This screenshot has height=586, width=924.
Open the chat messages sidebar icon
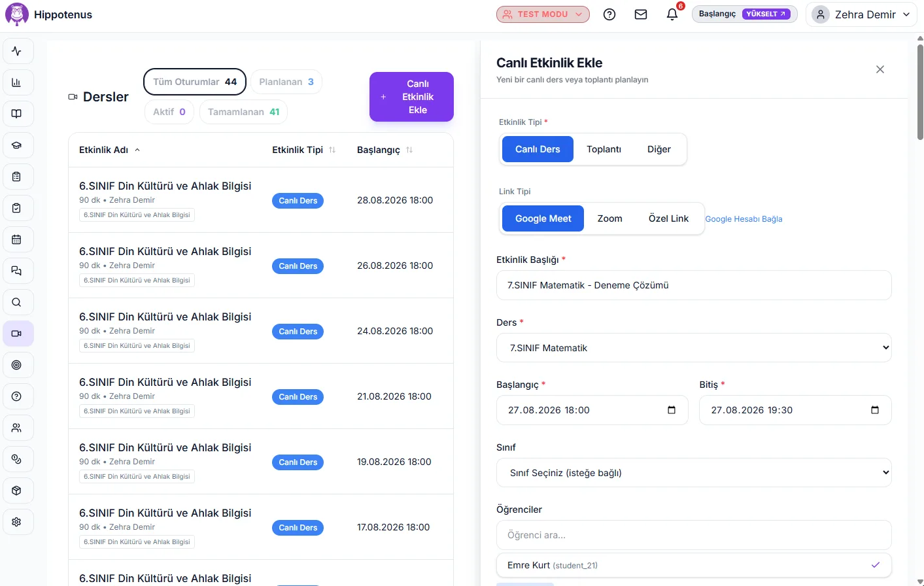click(x=17, y=271)
